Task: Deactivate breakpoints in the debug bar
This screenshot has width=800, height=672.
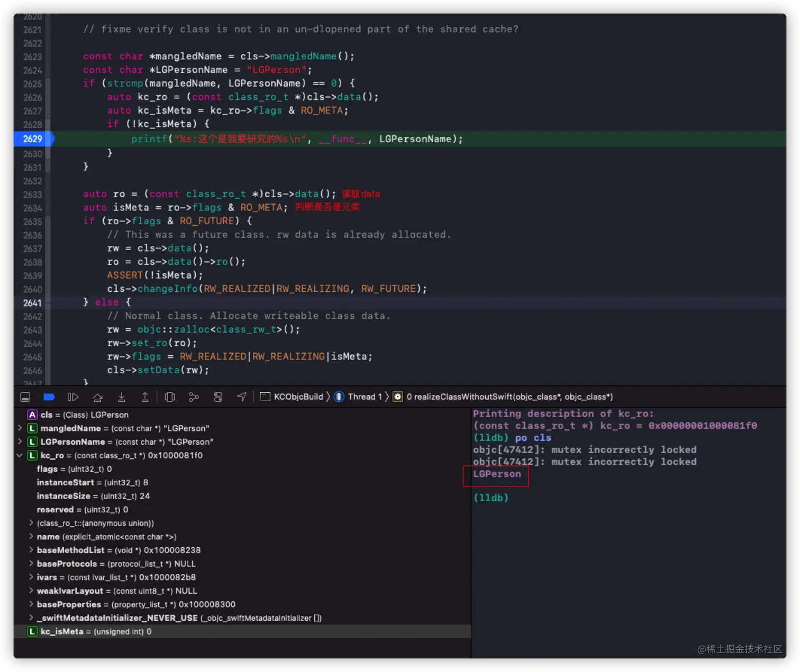Action: [x=49, y=397]
